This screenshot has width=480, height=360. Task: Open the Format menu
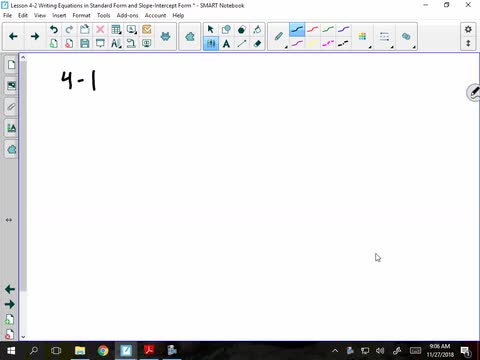click(81, 15)
